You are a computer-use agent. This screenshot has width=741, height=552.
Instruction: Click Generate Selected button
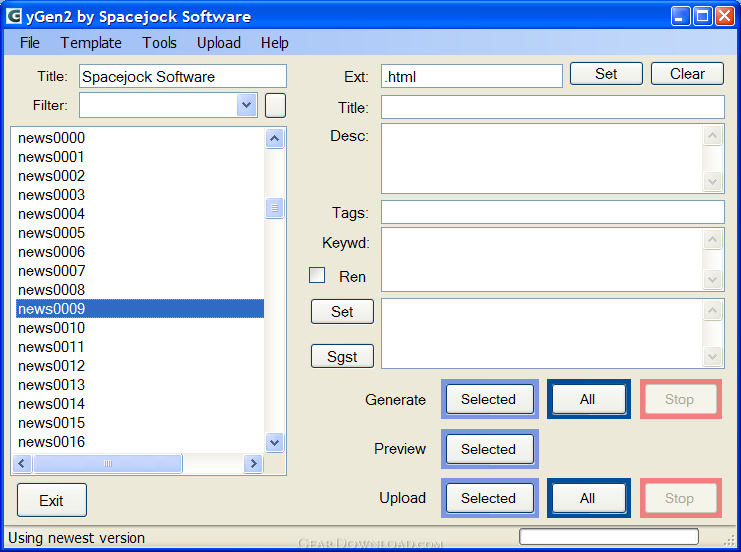(490, 399)
